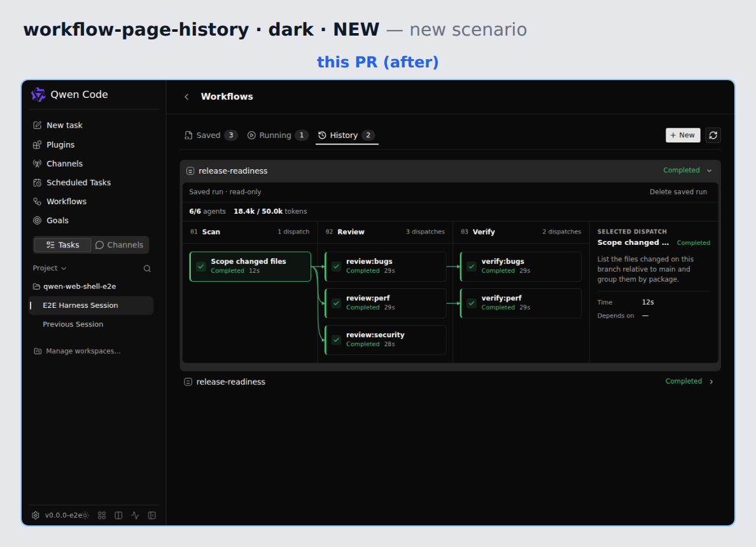Open Channels in the sidebar navigation

click(x=91, y=163)
